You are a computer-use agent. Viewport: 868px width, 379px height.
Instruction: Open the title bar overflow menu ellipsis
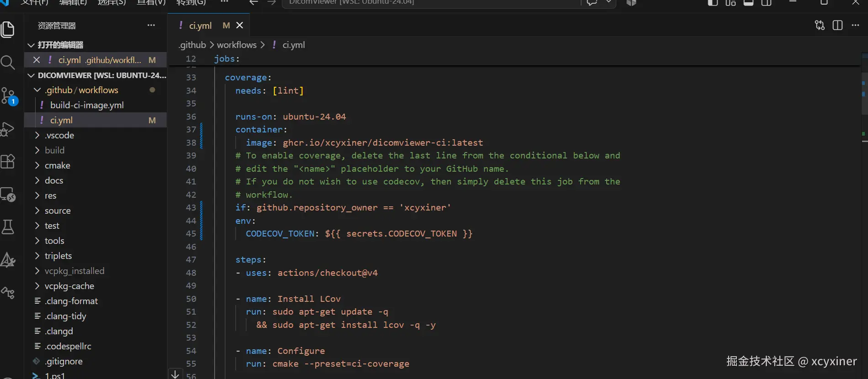click(x=224, y=2)
